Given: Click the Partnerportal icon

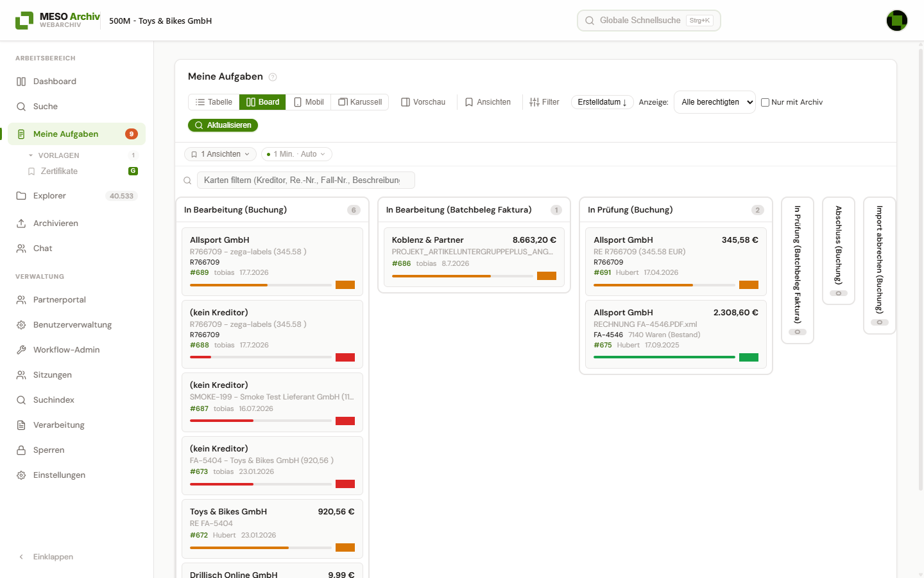Looking at the screenshot, I should (21, 300).
